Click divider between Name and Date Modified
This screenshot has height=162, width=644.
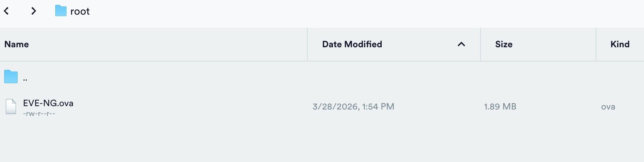click(x=307, y=44)
